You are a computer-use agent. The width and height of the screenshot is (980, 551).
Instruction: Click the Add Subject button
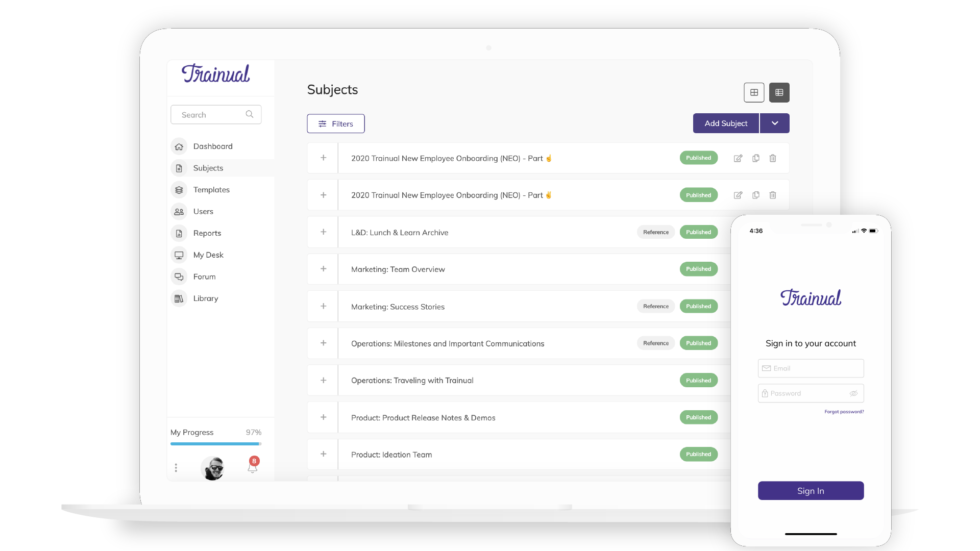(726, 123)
